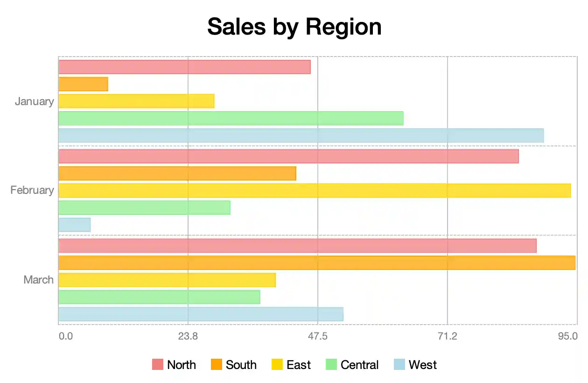This screenshot has height=383, width=588.
Task: Select the small February West bar
Action: (74, 225)
